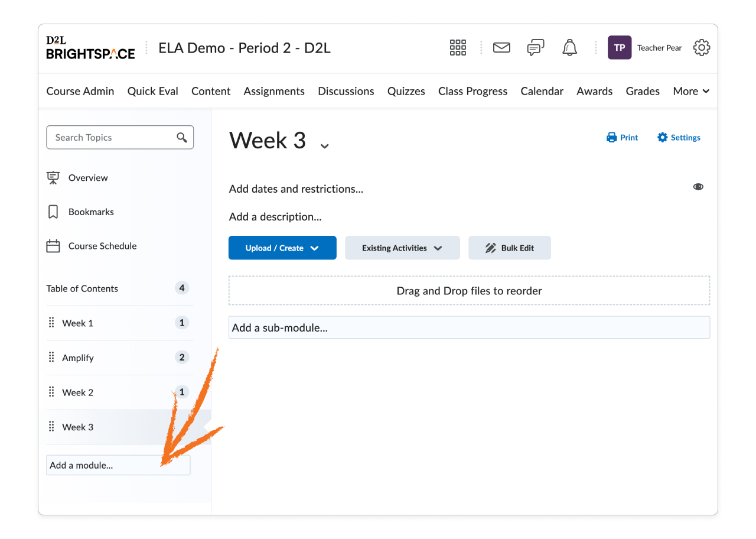Go to the Quizzes tab

pos(406,91)
